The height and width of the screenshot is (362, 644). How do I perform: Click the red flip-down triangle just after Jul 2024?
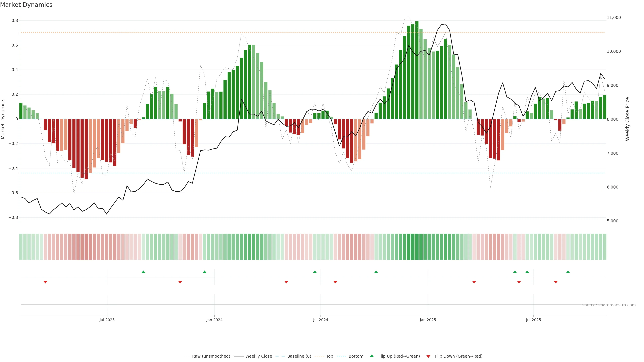335,282
